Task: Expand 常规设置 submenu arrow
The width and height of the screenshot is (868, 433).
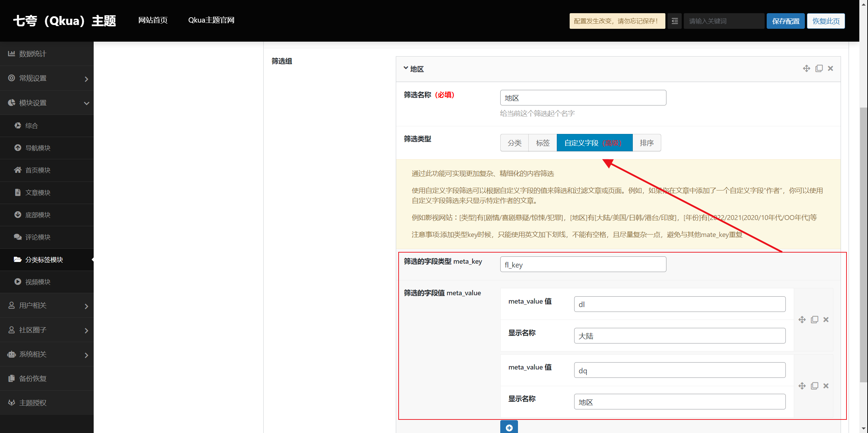Action: pyautogui.click(x=86, y=79)
